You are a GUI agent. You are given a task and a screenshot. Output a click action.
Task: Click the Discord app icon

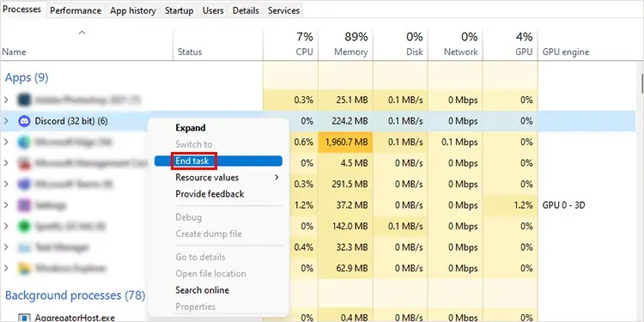coord(24,121)
